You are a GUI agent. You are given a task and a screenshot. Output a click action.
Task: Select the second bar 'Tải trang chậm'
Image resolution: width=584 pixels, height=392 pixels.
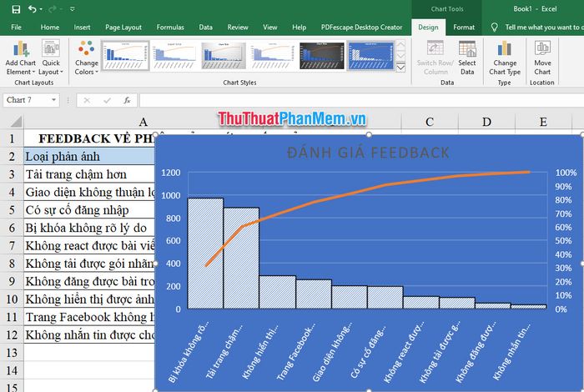pos(241,258)
